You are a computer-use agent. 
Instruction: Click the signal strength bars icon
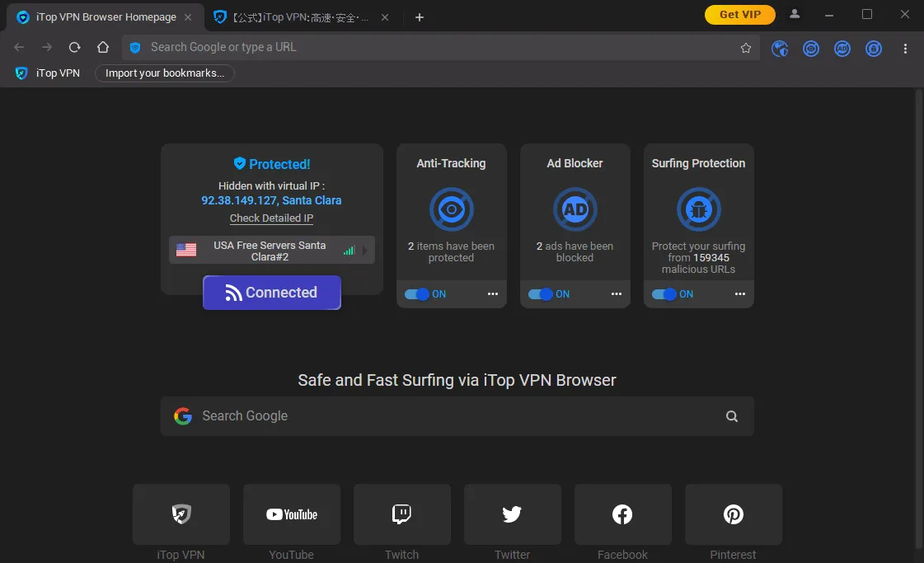(349, 251)
